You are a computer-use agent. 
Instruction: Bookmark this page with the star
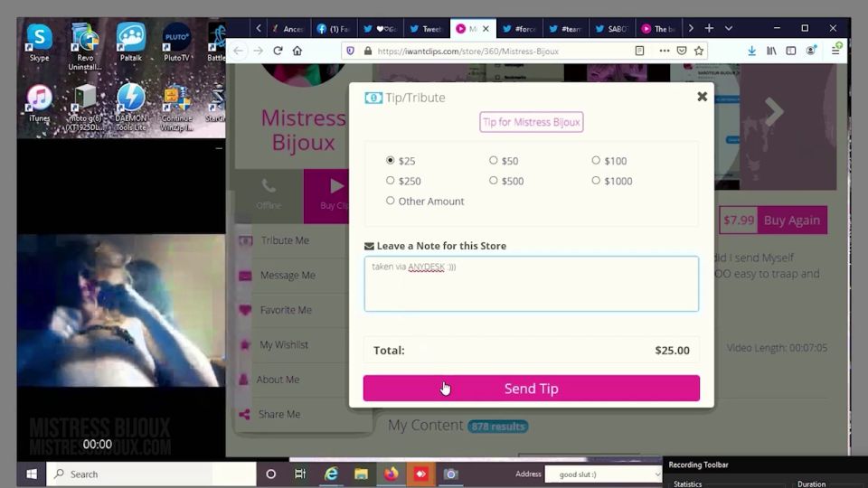(699, 51)
